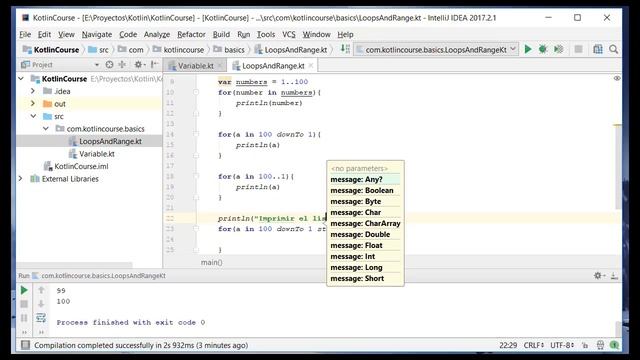Down the stack trace arrow in Run panel
The width and height of the screenshot is (640, 360).
pos(41,304)
